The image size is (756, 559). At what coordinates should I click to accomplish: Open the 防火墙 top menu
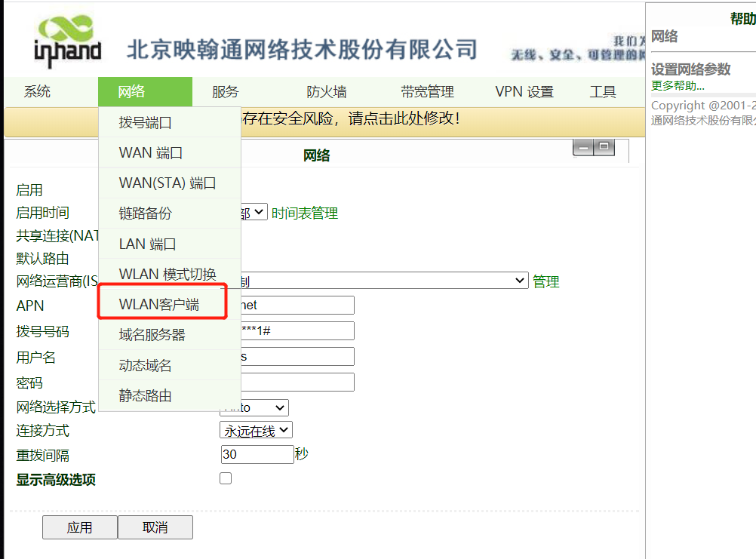click(x=327, y=92)
